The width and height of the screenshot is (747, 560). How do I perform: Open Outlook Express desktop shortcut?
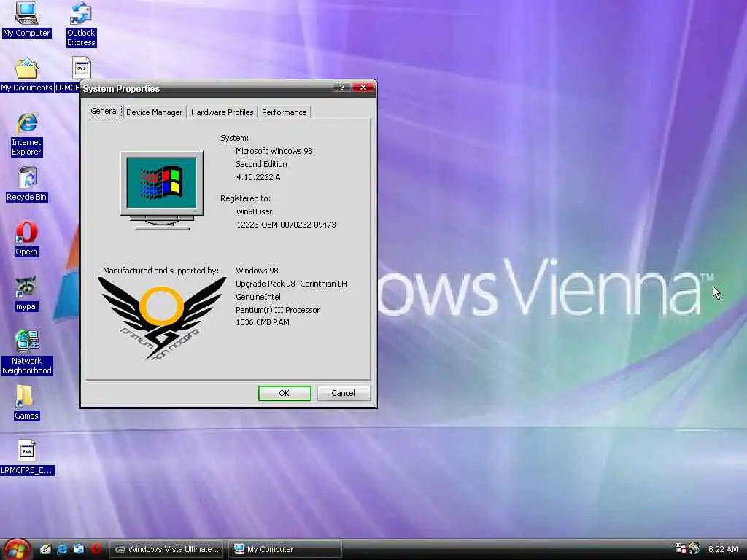[x=81, y=25]
